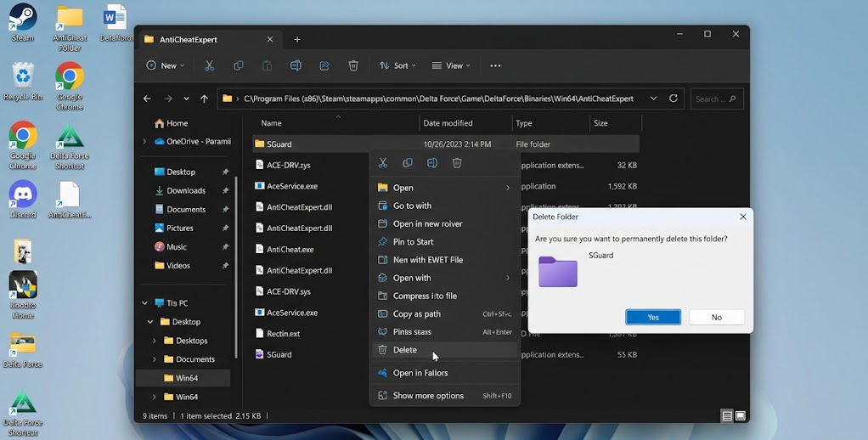Click the trash icon atop the context menu
Viewport: 868px width, 440px height.
(x=457, y=163)
